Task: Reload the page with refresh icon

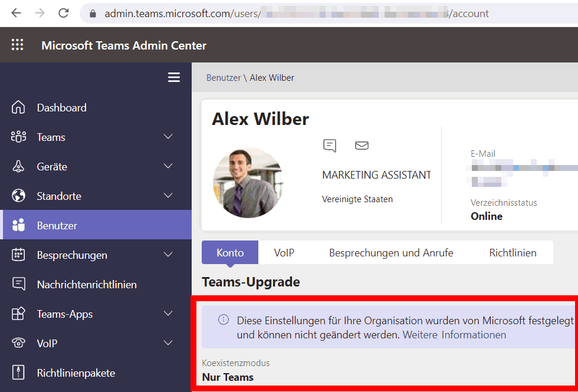Action: pos(64,13)
